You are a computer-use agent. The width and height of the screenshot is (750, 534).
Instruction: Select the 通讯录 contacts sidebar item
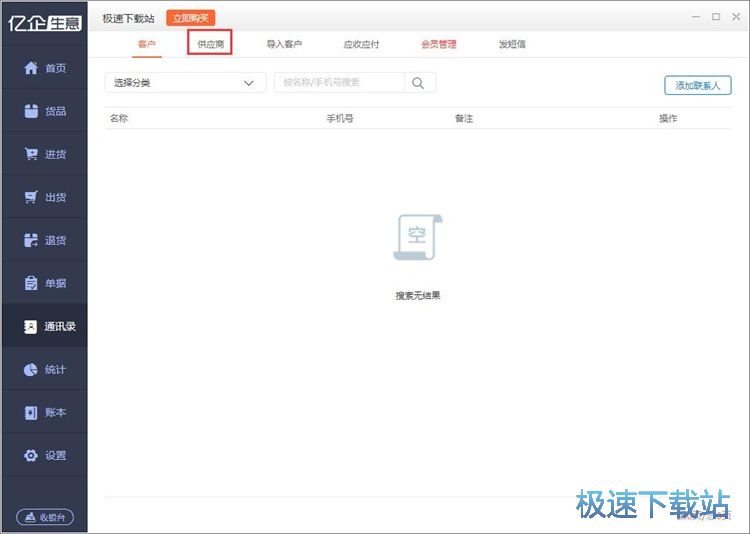pyautogui.click(x=45, y=326)
